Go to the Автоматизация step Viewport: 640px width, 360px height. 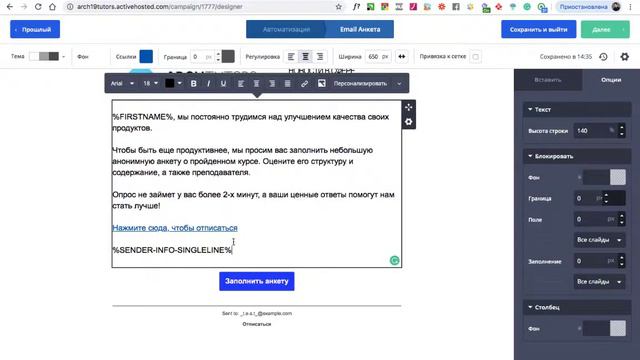[286, 29]
